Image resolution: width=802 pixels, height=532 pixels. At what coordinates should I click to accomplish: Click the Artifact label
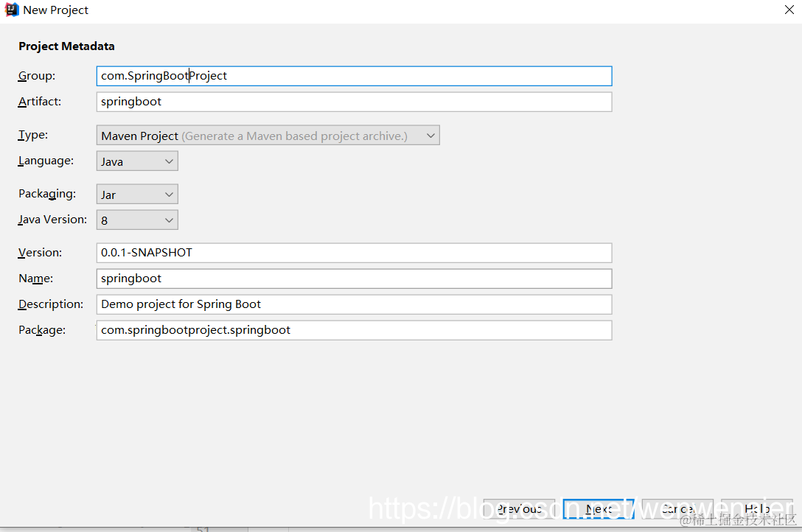[x=40, y=102]
